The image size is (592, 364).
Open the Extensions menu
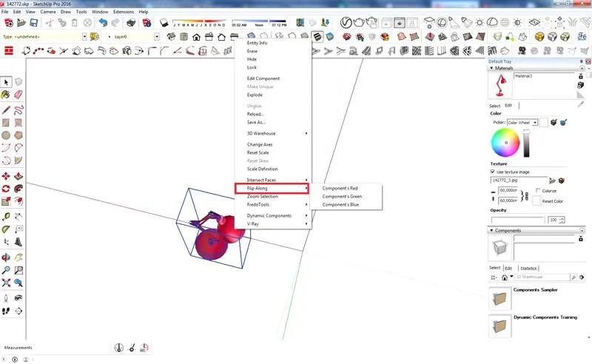point(124,12)
